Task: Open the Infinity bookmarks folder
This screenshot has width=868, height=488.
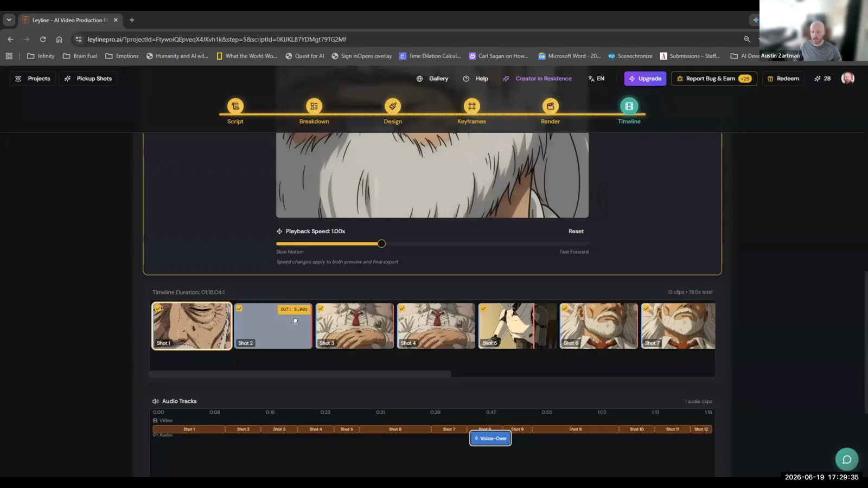Action: click(x=41, y=56)
